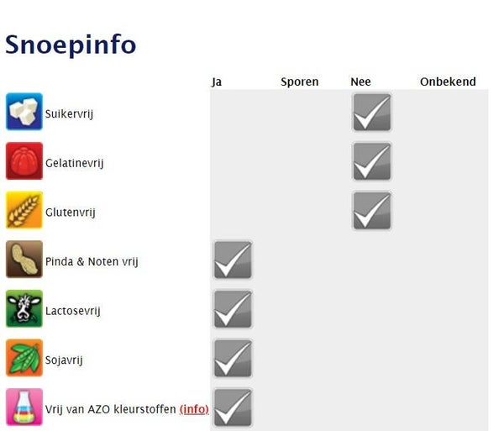Toggle the Gelatinevrij Nee checkmark
The width and height of the screenshot is (504, 431).
pos(371,161)
